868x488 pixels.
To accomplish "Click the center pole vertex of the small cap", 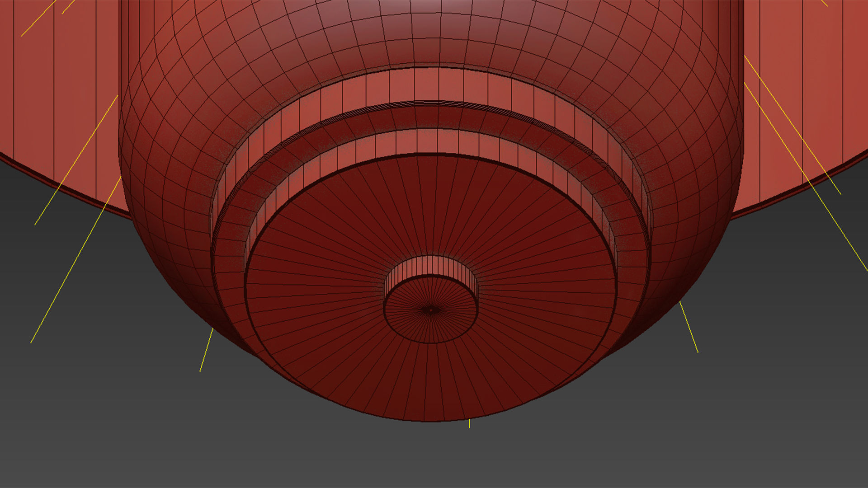I will pyautogui.click(x=430, y=310).
